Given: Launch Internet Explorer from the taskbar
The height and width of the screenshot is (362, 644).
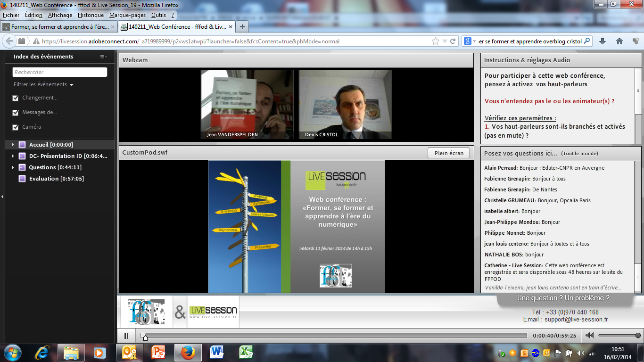Looking at the screenshot, I should (x=42, y=353).
